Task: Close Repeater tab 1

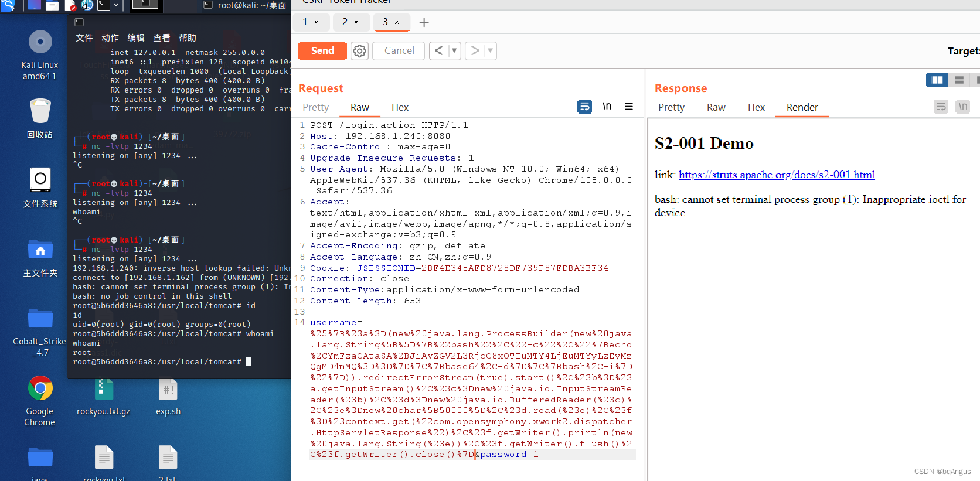Action: pyautogui.click(x=317, y=22)
